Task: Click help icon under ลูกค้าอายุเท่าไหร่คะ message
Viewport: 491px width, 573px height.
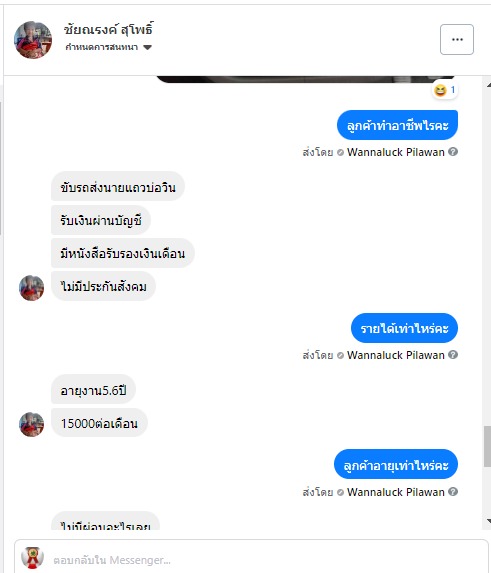Action: [x=453, y=492]
